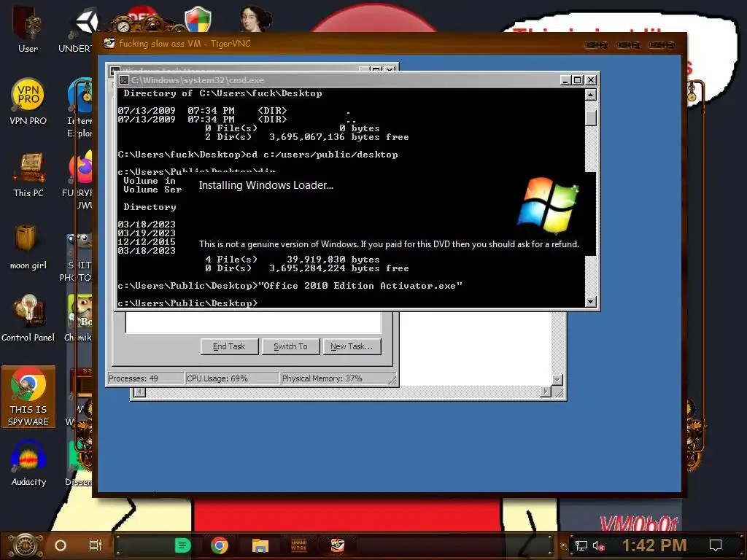Image resolution: width=747 pixels, height=560 pixels.
Task: Click the cmd.exe window title text
Action: coord(198,80)
